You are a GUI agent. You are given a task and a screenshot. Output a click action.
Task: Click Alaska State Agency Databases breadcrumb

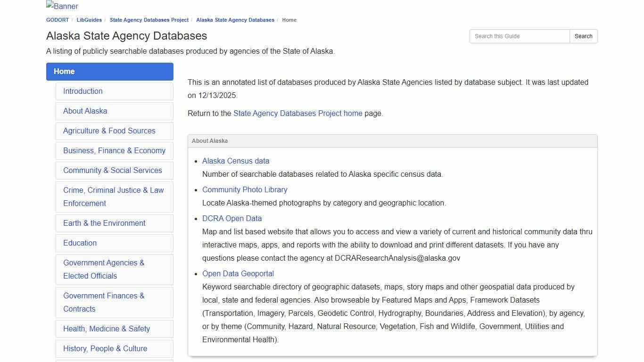click(235, 20)
